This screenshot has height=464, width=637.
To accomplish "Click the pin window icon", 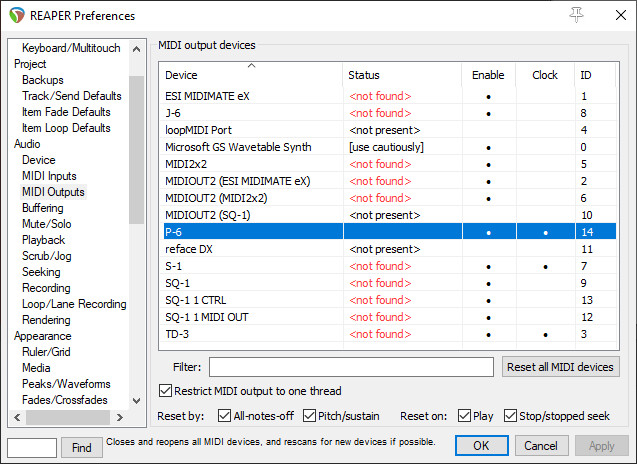I will pos(576,15).
